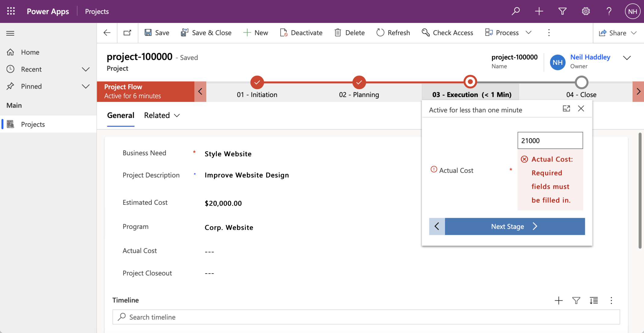
Task: Open the advanced filter funnel icon
Action: coord(562,11)
